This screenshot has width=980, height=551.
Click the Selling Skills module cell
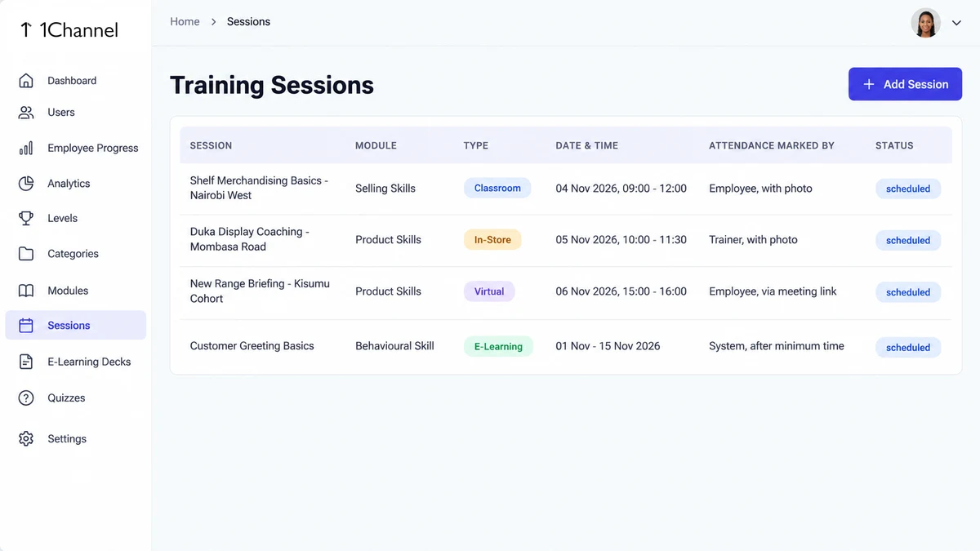385,189
